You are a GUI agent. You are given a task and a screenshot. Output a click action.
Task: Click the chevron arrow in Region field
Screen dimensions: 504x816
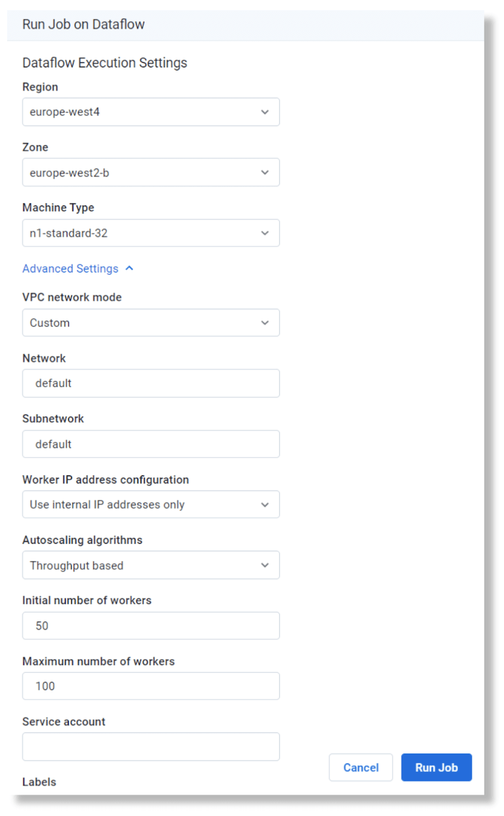pos(265,112)
